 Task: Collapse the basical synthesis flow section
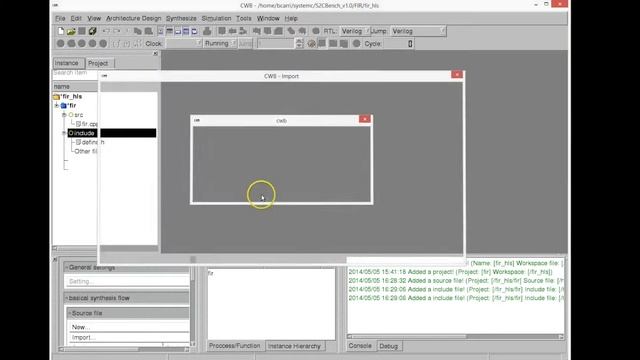[x=67, y=298]
